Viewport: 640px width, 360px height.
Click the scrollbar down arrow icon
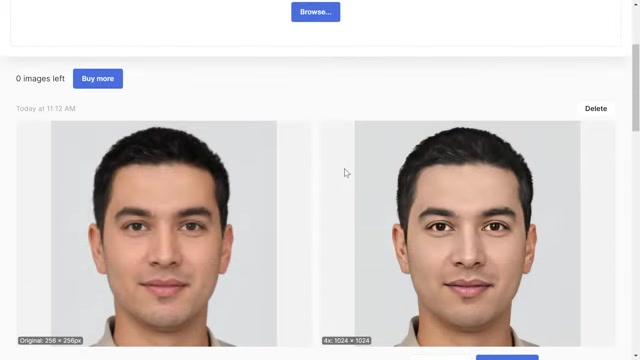click(x=636, y=356)
